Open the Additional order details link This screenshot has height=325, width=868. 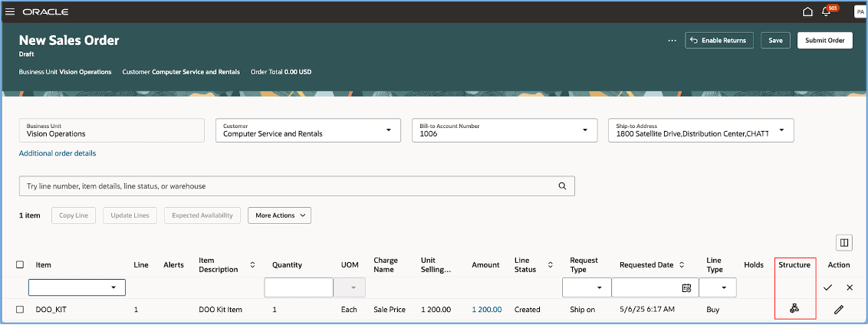(x=58, y=153)
